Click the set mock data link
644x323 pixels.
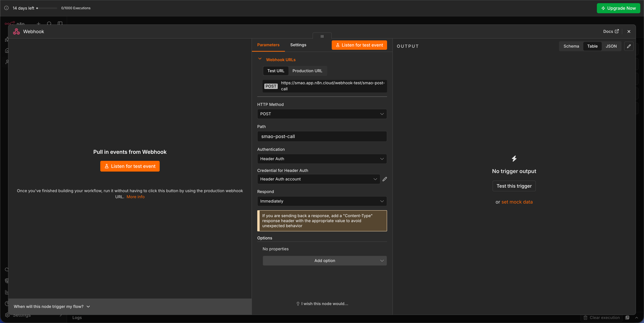click(x=517, y=202)
